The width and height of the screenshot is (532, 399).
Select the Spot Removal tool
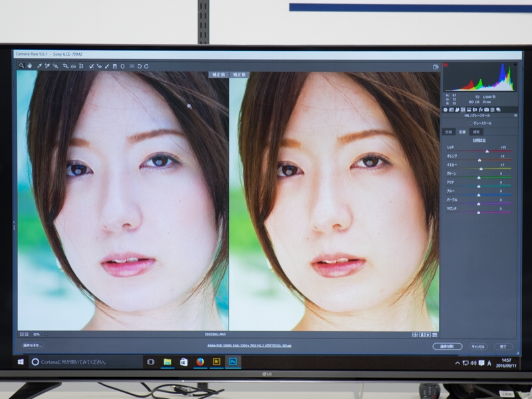(91, 66)
